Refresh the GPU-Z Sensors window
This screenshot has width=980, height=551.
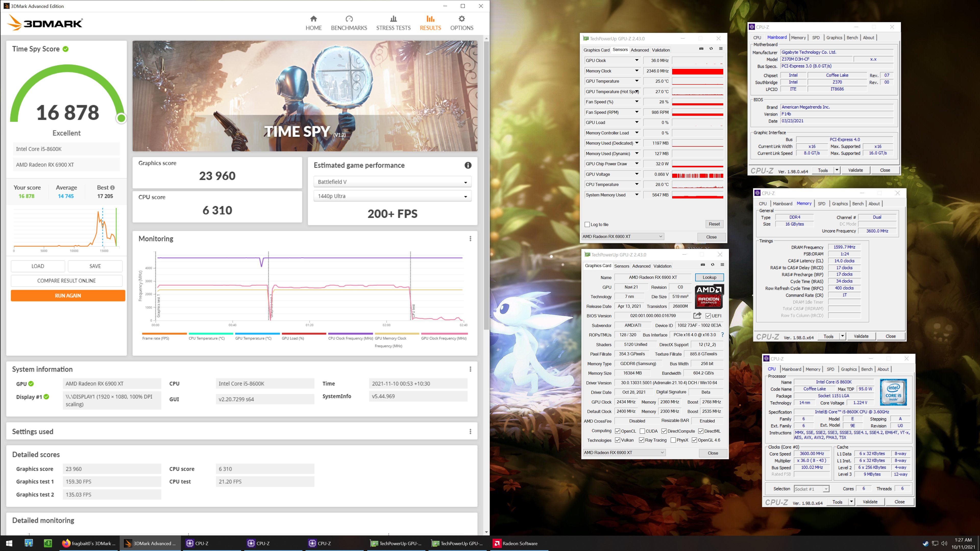pos(711,49)
